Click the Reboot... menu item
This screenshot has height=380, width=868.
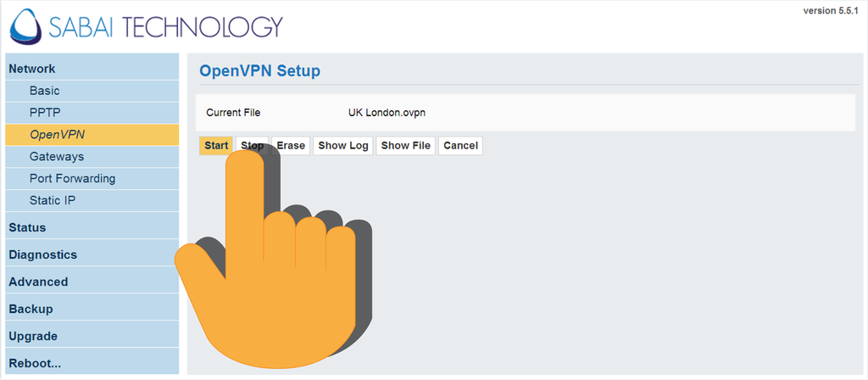click(92, 363)
